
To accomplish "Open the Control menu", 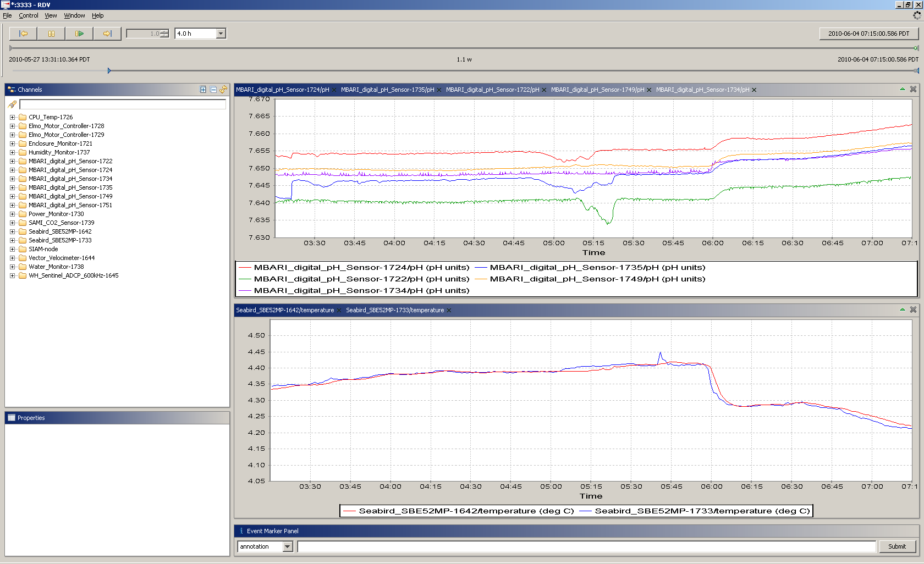I will point(29,15).
